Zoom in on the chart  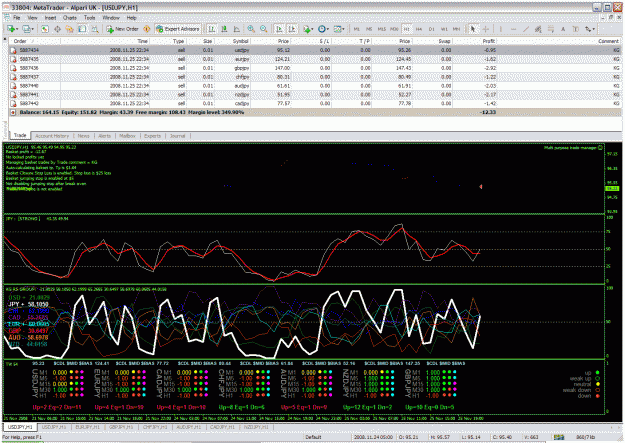(251, 29)
